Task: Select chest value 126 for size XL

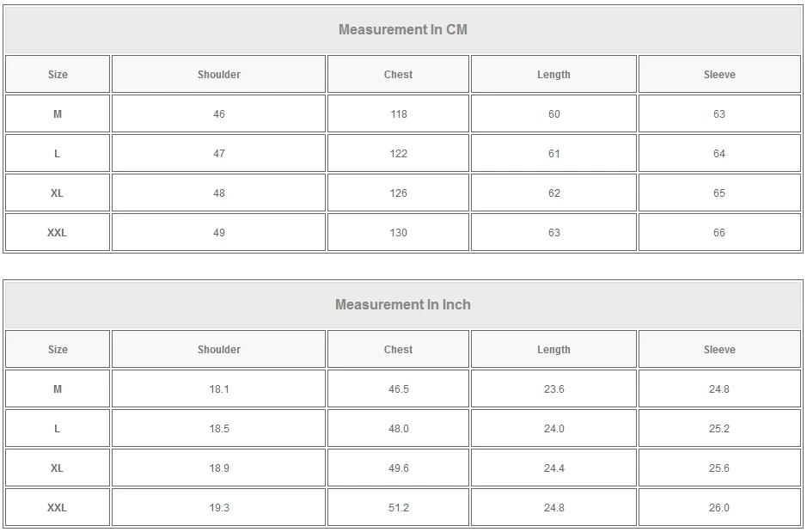Action: (x=398, y=193)
